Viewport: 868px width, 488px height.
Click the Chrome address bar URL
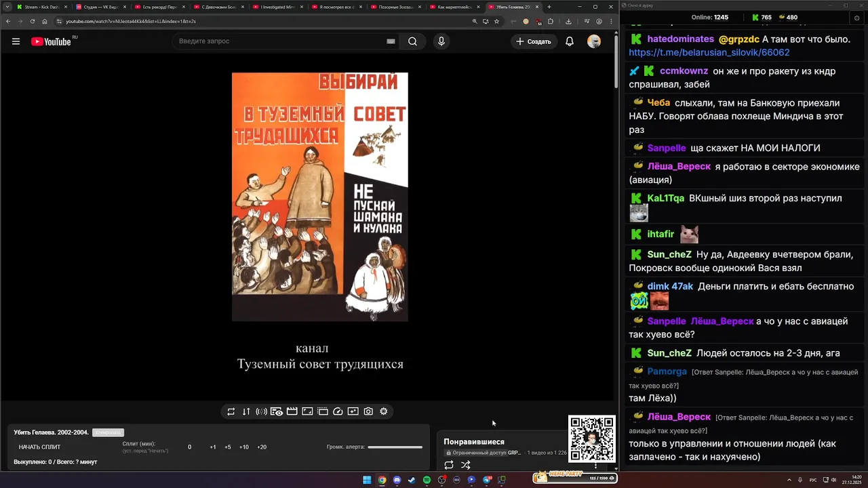pos(131,21)
